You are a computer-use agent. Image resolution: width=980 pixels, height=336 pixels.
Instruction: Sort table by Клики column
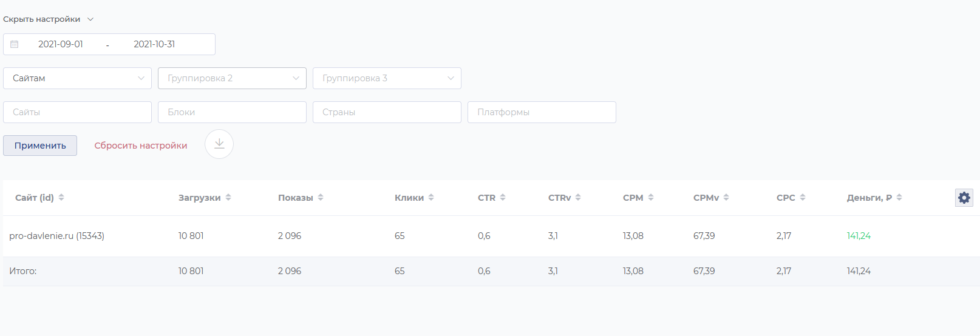(x=431, y=198)
